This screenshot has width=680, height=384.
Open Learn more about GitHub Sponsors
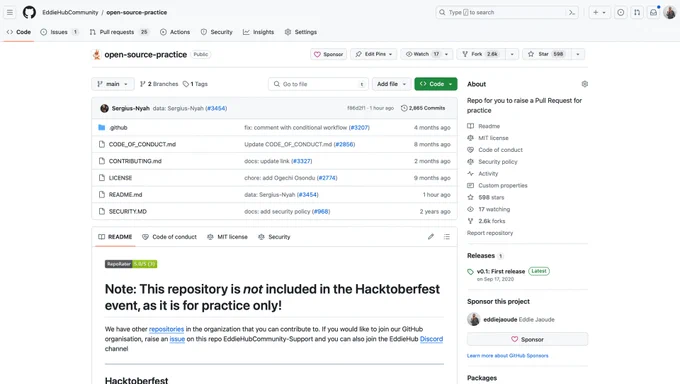pyautogui.click(x=507, y=356)
